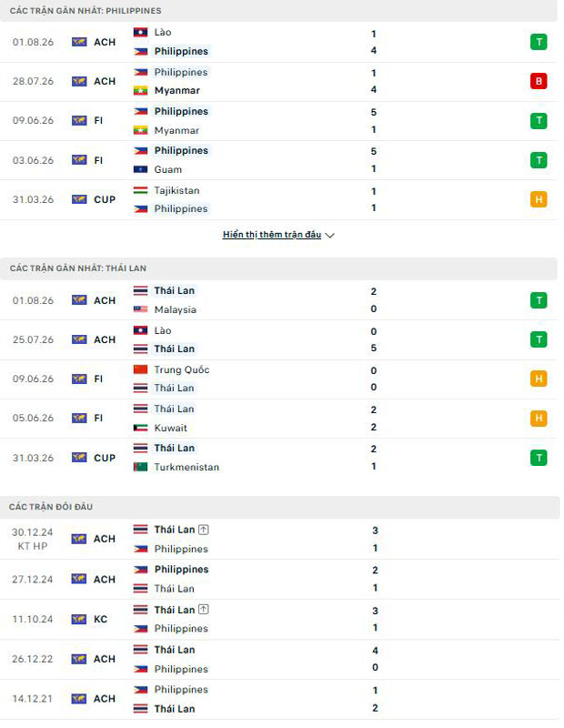Expand Hiển thị thêm trận đấu chevron
This screenshot has height=728, width=564.
tap(329, 236)
